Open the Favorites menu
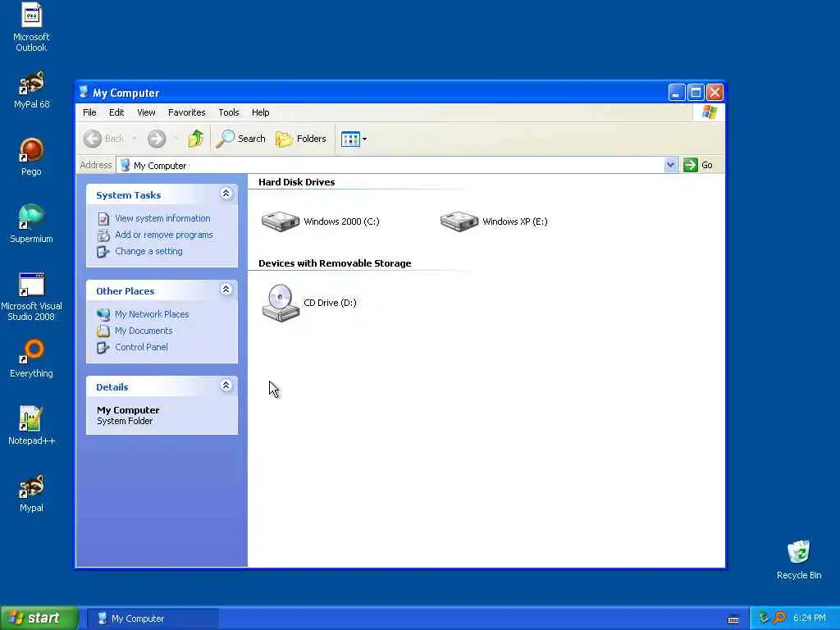Viewport: 840px width, 630px height. point(186,112)
